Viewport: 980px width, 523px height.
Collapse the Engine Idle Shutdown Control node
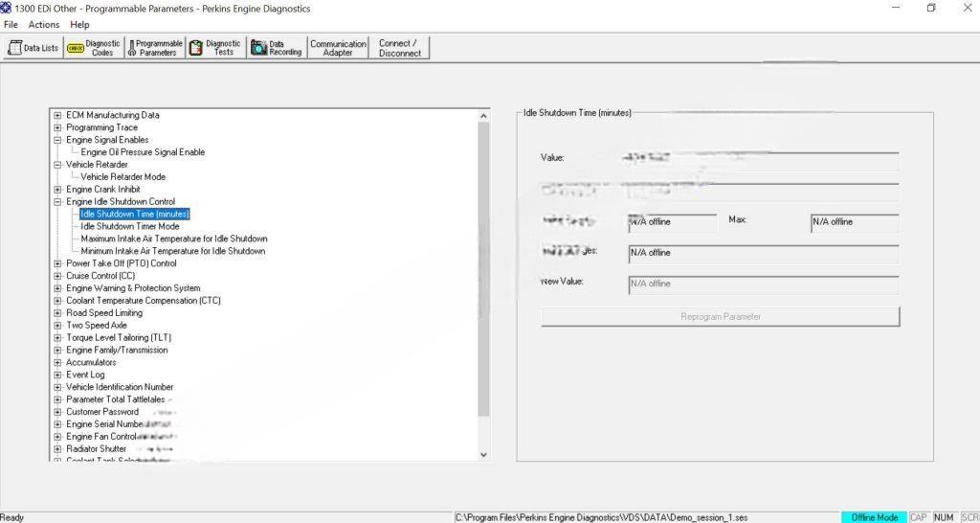tap(58, 202)
